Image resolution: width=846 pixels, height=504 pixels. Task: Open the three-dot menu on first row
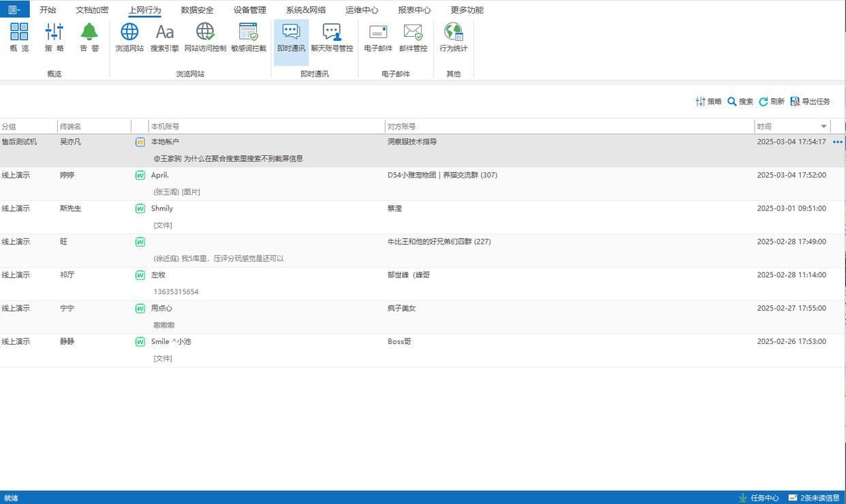tap(838, 142)
